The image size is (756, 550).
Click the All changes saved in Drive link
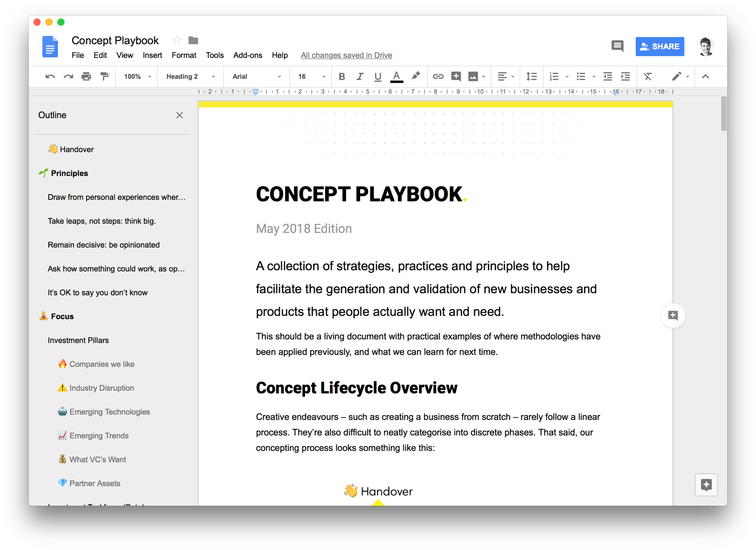[346, 55]
